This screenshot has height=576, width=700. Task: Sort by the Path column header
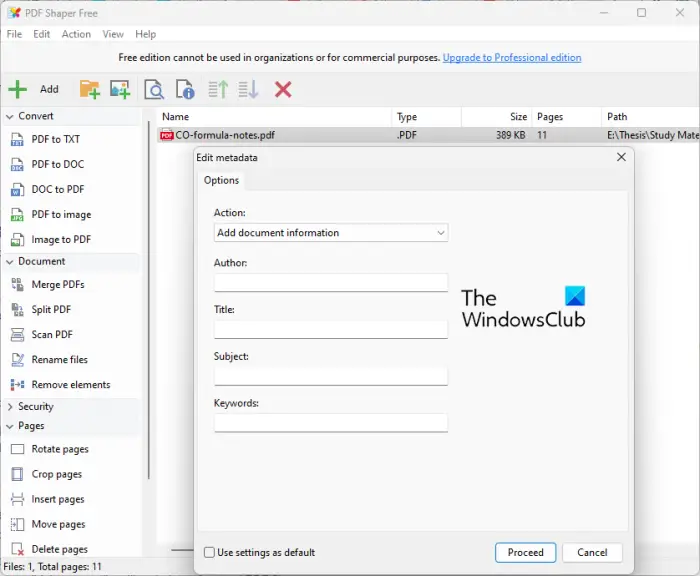(x=651, y=117)
